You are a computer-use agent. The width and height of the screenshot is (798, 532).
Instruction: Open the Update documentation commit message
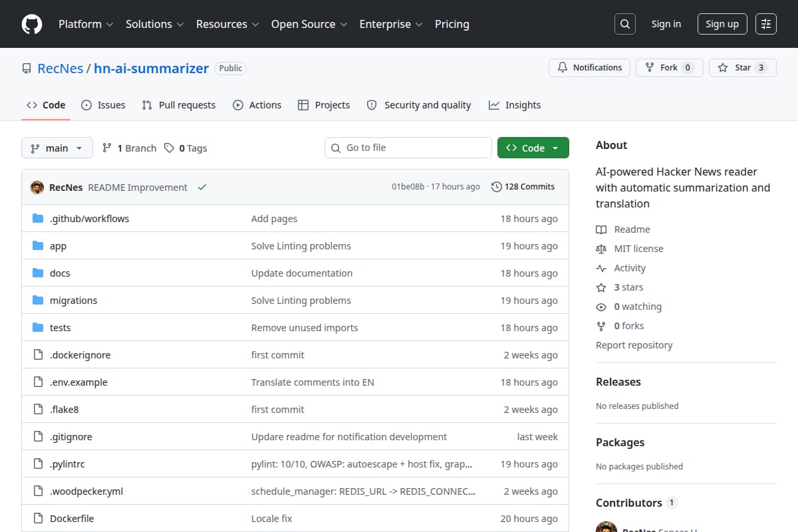click(x=302, y=273)
